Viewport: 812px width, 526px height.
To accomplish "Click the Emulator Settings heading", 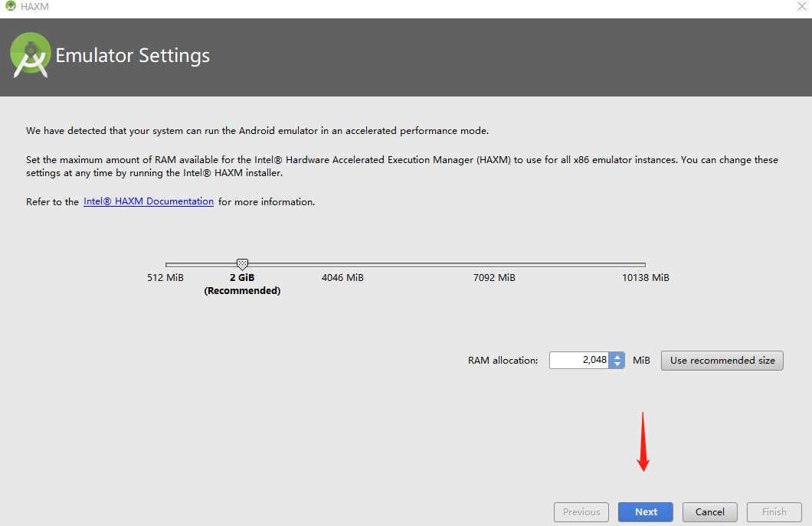I will (133, 55).
